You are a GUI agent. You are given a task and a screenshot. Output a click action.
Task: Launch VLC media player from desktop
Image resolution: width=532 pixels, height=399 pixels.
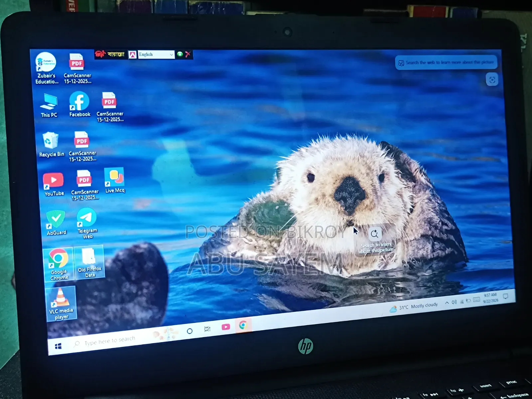point(61,304)
